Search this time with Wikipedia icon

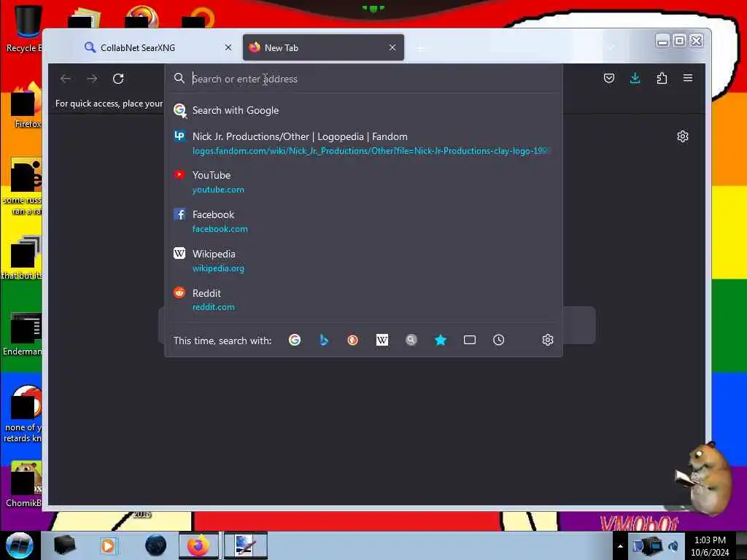(382, 340)
